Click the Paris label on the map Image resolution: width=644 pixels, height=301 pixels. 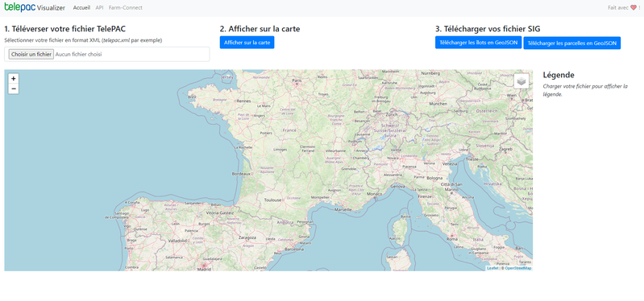(x=297, y=80)
